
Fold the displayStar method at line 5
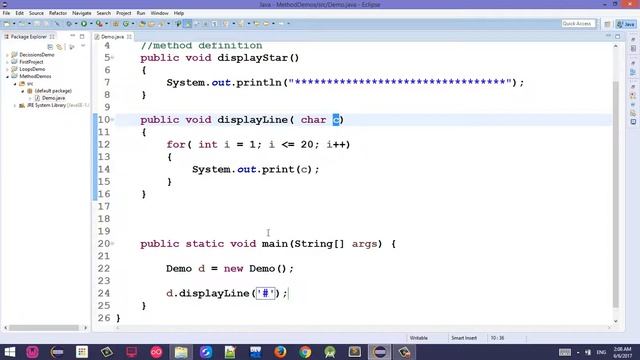(x=113, y=58)
